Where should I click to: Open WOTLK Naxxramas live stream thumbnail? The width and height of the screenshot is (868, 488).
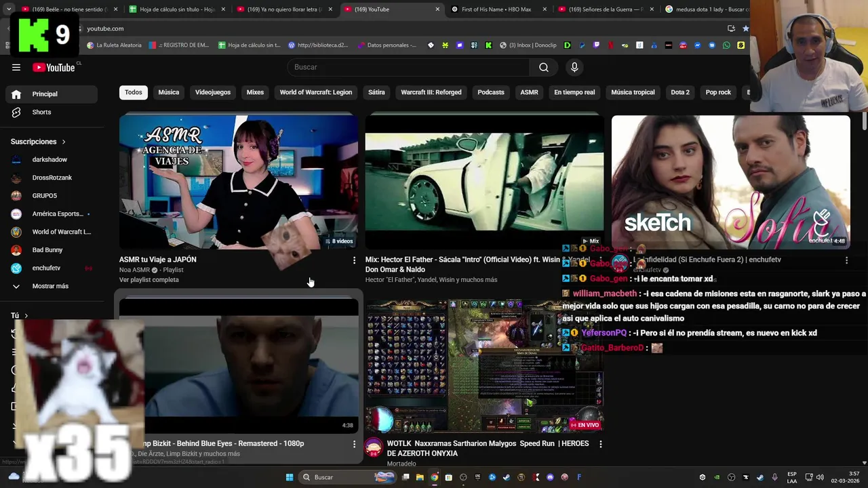click(x=484, y=365)
